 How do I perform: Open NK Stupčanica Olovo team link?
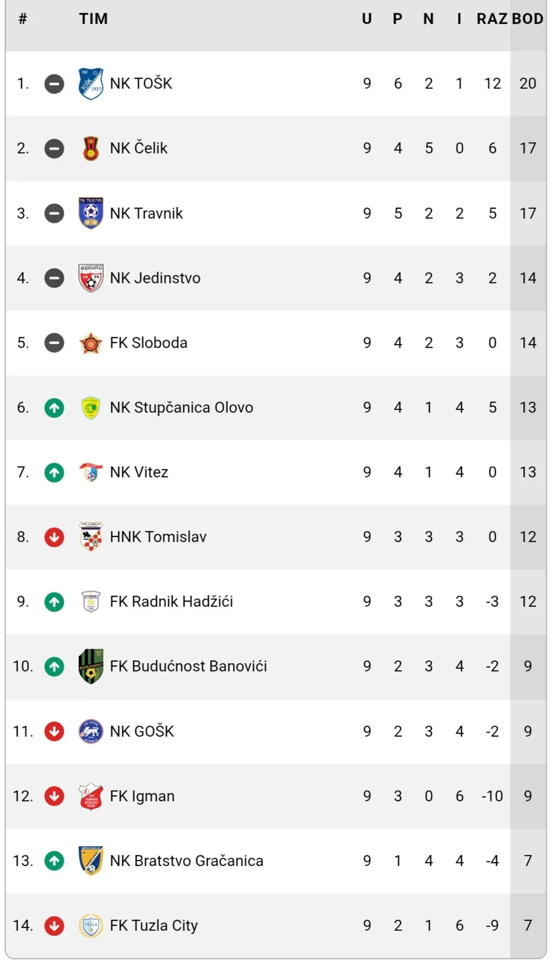[x=181, y=408]
